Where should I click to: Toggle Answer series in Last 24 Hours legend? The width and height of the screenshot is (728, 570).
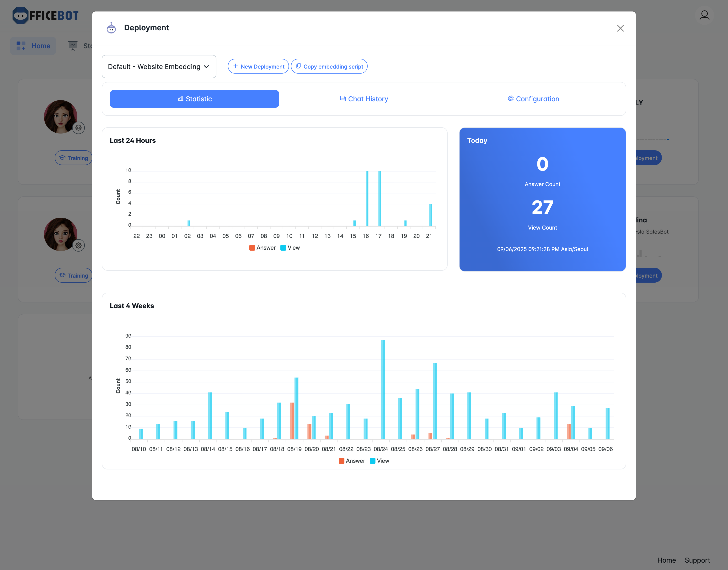[262, 248]
